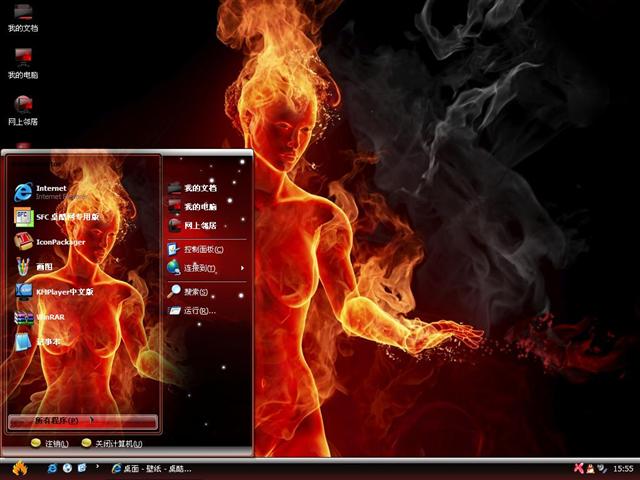Launch Internet Explorer from Start menu
Viewport: 640px width, 480px height.
click(51, 192)
